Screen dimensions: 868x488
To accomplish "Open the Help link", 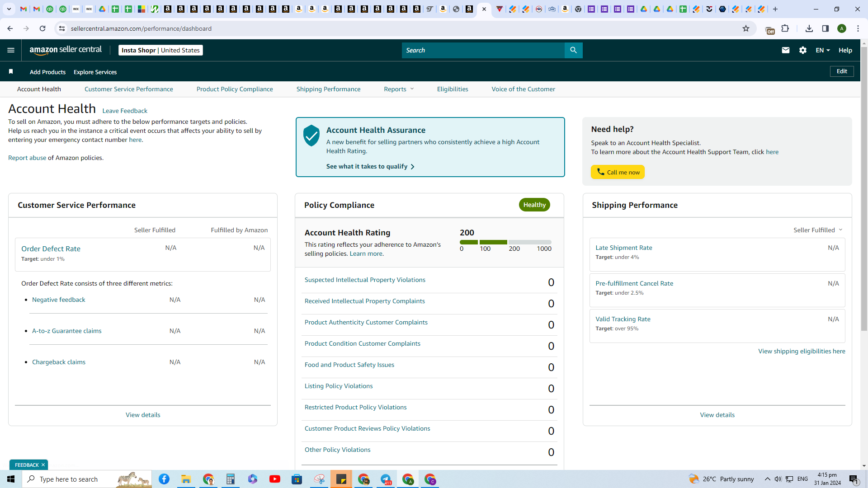I will [845, 50].
